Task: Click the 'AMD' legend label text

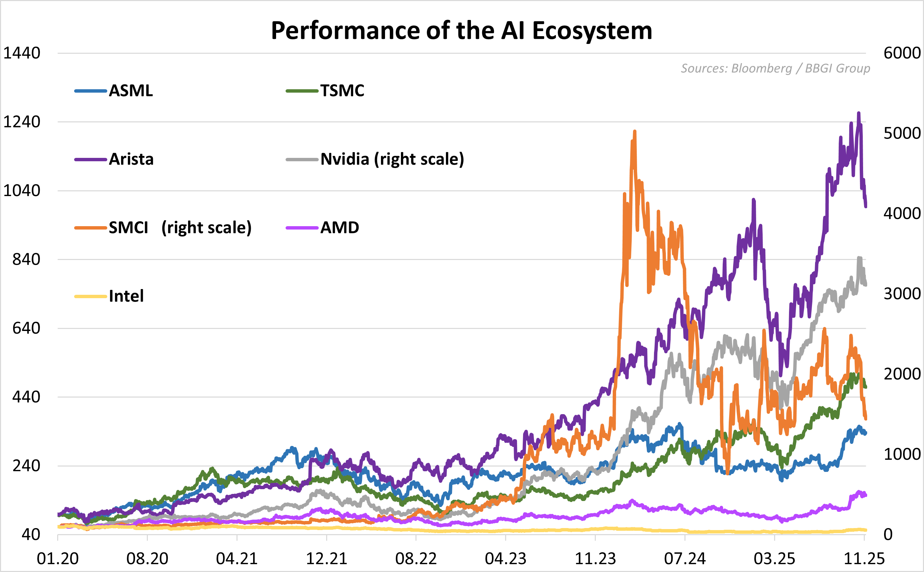Action: 340,228
